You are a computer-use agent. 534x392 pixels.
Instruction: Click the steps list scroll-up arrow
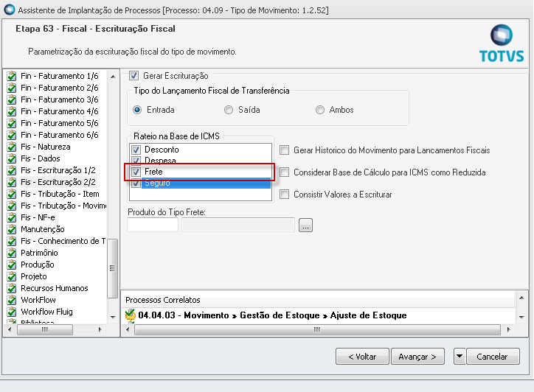113,77
